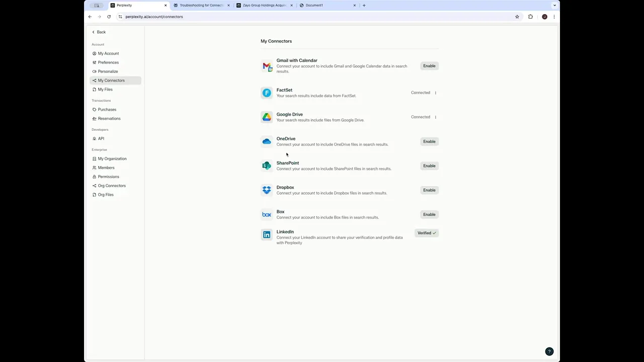
Task: Click the Dropbox connector title
Action: (x=285, y=188)
